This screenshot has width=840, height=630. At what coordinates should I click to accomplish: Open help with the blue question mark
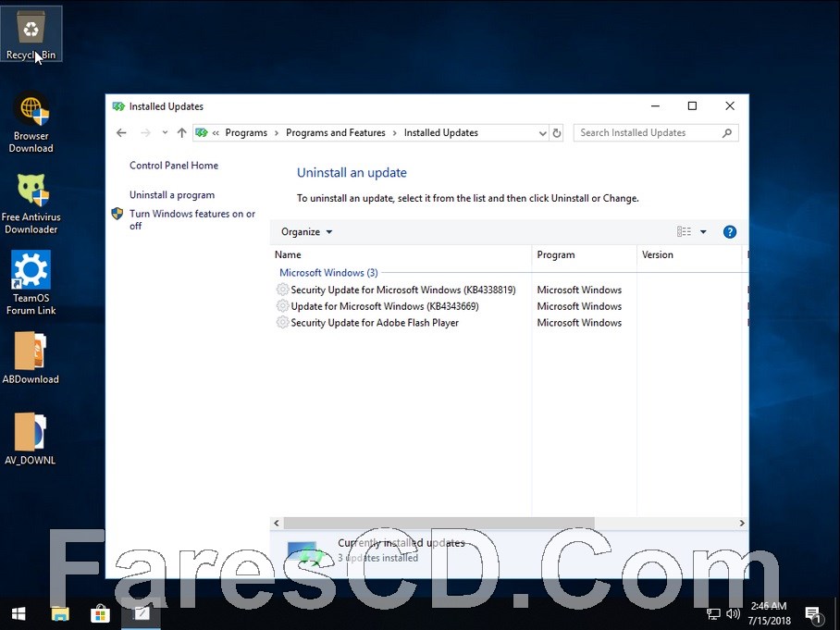[x=730, y=232]
